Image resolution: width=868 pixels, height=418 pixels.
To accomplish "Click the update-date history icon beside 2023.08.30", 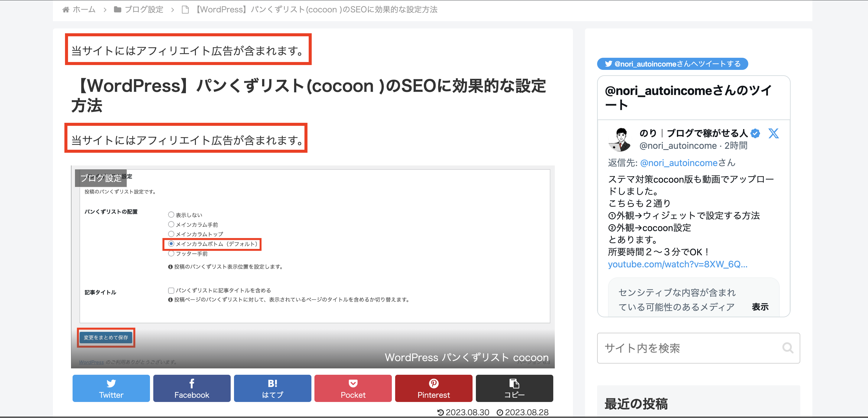I will click(441, 412).
